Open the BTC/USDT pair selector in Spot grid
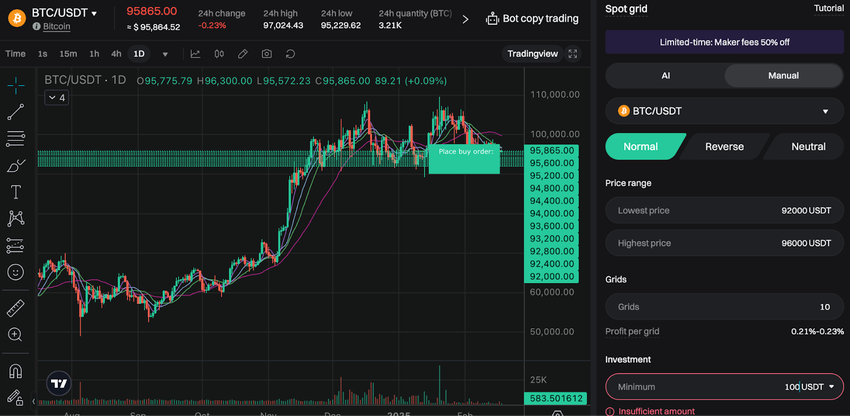This screenshot has height=416, width=850. click(724, 111)
